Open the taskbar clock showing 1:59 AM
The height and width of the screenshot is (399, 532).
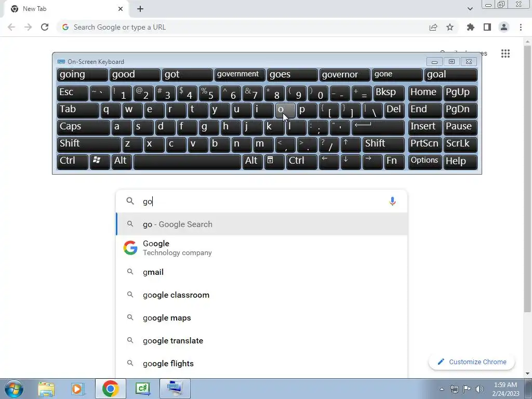point(506,389)
